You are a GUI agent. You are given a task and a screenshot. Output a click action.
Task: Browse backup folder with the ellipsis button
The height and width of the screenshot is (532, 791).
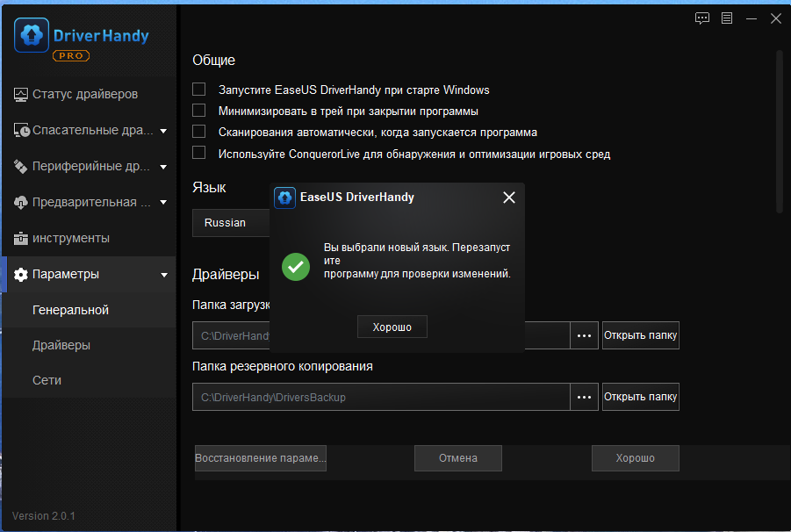(584, 397)
